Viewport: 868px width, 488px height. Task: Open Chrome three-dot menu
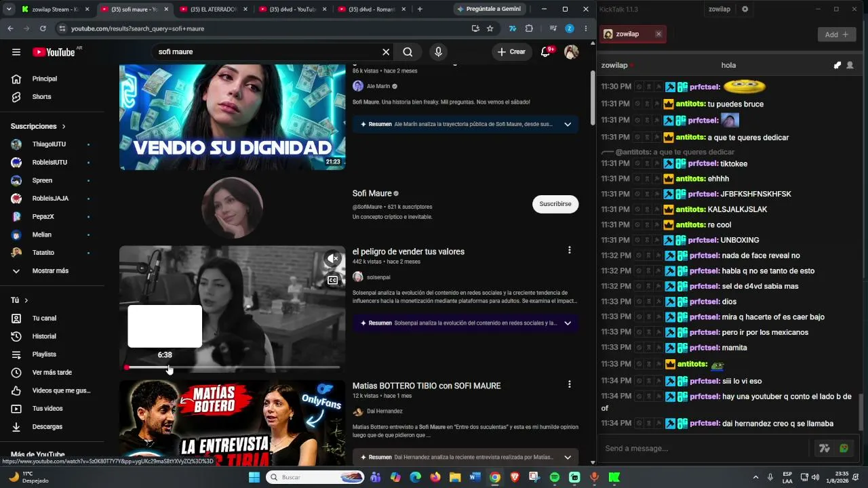coord(586,28)
